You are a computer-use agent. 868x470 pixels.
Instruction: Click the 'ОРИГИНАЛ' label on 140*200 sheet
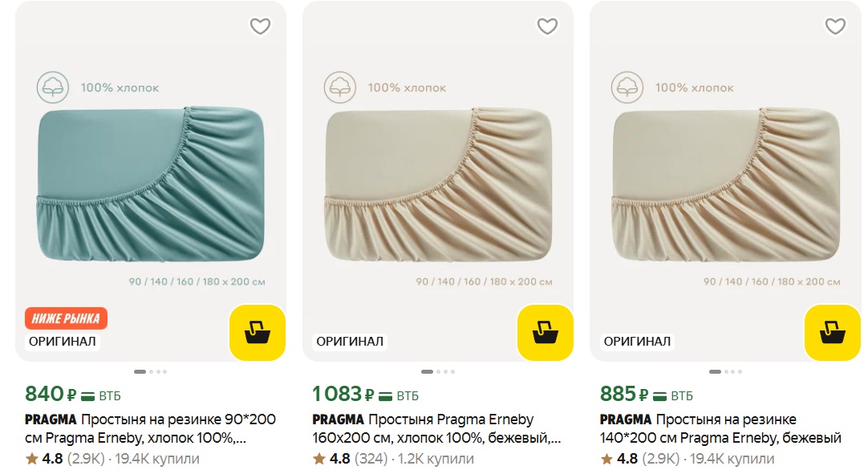(637, 341)
